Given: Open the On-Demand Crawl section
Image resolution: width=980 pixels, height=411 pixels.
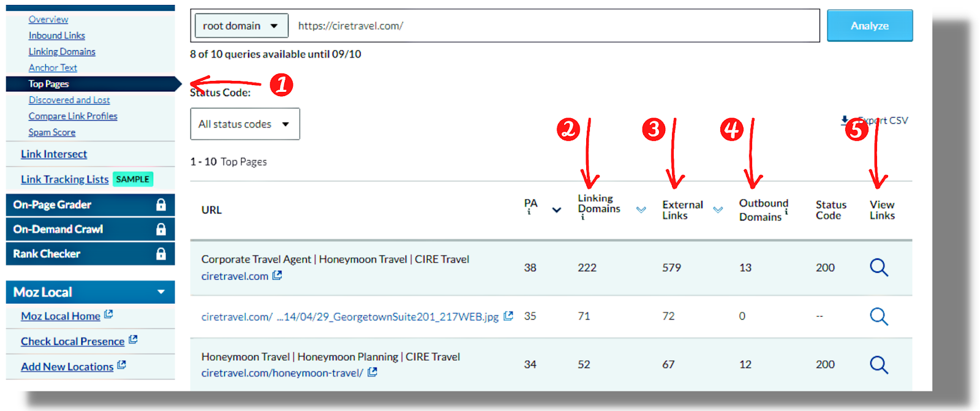Looking at the screenshot, I should tap(90, 229).
